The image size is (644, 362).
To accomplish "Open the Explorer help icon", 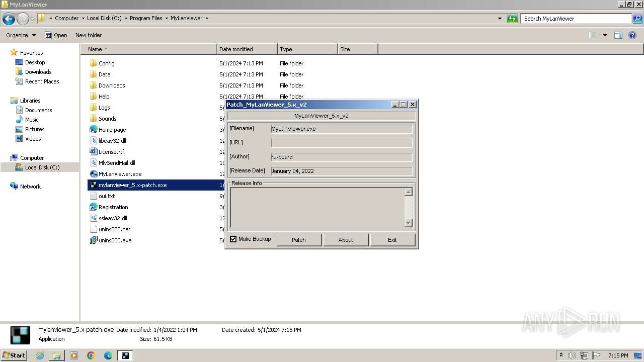I will tap(632, 35).
